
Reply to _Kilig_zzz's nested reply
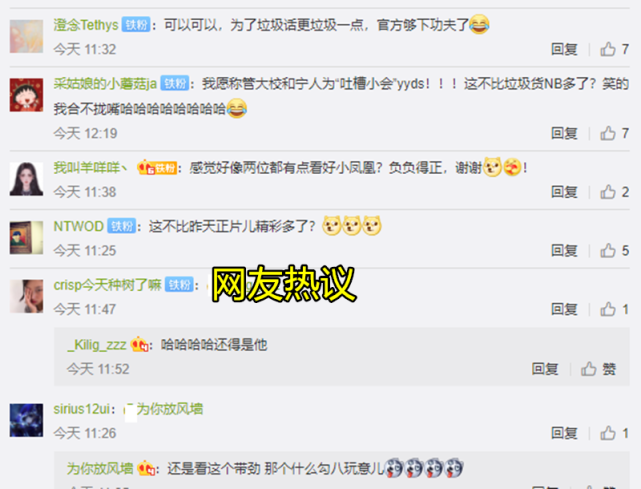tap(545, 369)
